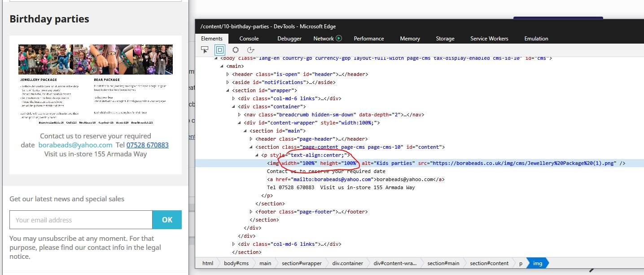
Task: Open the Console tab
Action: (249, 39)
